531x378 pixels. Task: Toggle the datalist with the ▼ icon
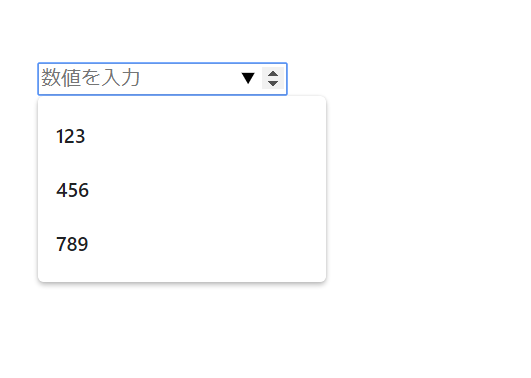[x=248, y=78]
